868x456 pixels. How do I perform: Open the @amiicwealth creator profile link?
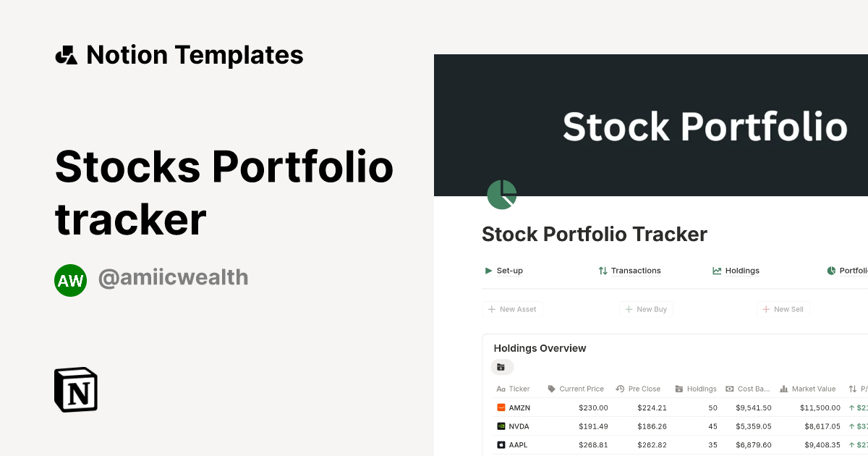[174, 277]
